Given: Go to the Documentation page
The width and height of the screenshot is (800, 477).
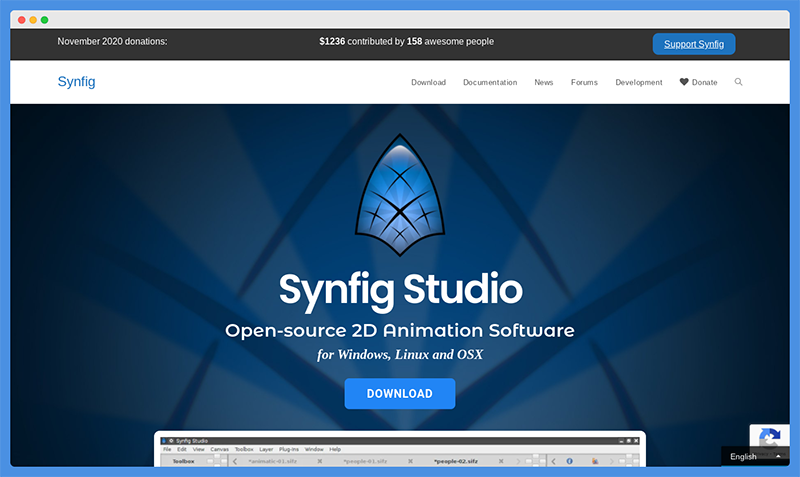Looking at the screenshot, I should 490,82.
